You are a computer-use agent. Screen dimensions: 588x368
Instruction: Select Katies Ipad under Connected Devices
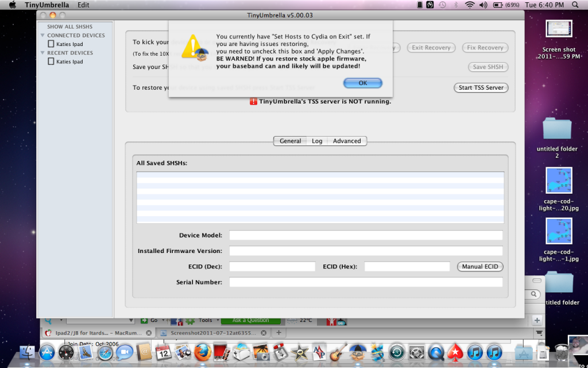tap(65, 44)
